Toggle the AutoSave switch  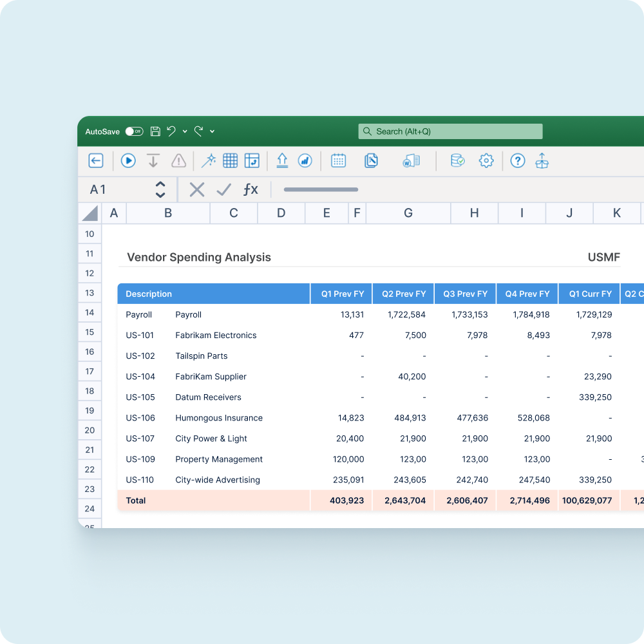(x=134, y=131)
